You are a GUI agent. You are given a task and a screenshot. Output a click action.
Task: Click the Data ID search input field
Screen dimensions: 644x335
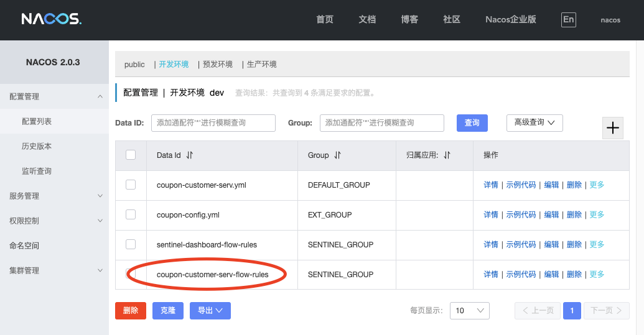[213, 123]
